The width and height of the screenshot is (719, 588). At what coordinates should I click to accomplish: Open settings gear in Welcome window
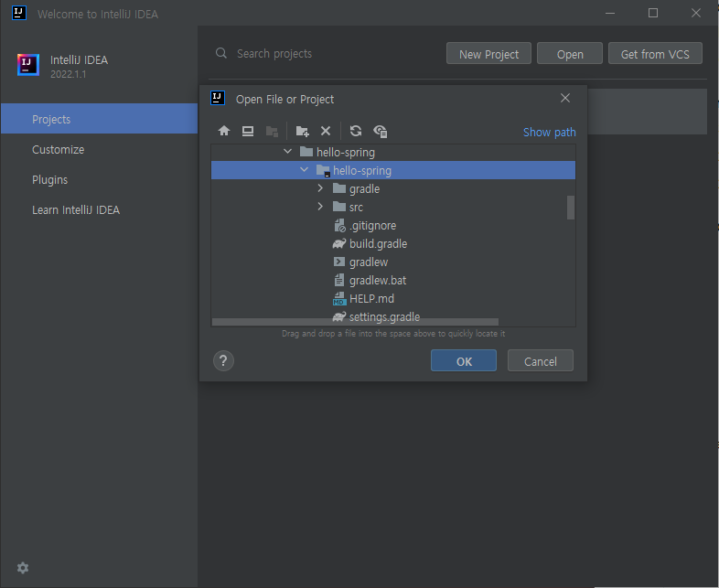tap(23, 568)
